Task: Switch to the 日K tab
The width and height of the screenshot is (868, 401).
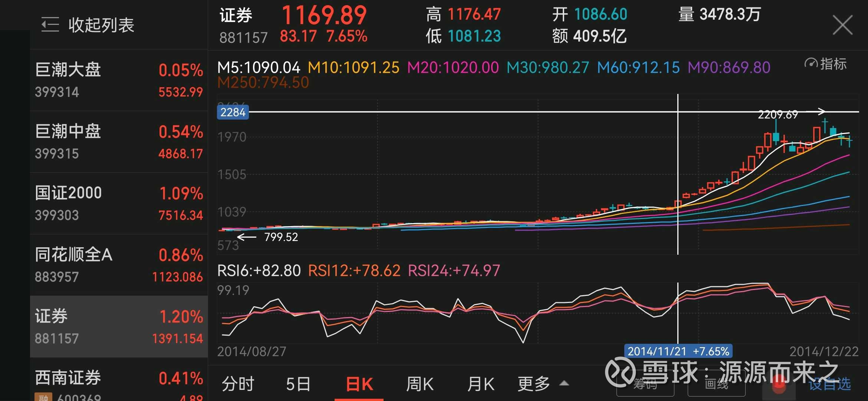Action: click(359, 384)
